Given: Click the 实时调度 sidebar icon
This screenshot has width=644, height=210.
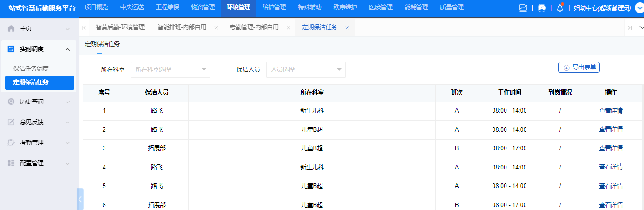Looking at the screenshot, I should [x=11, y=49].
